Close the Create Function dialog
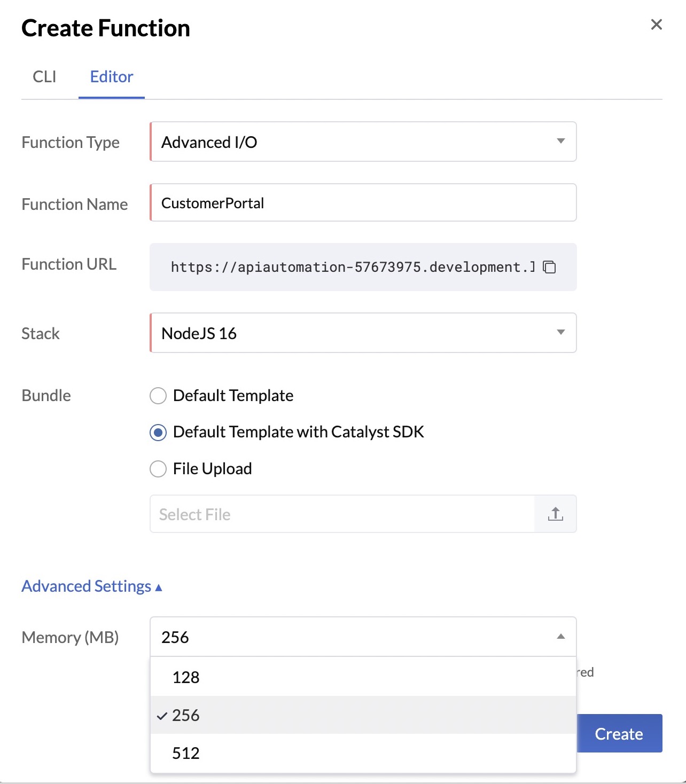The height and width of the screenshot is (784, 686). [656, 25]
